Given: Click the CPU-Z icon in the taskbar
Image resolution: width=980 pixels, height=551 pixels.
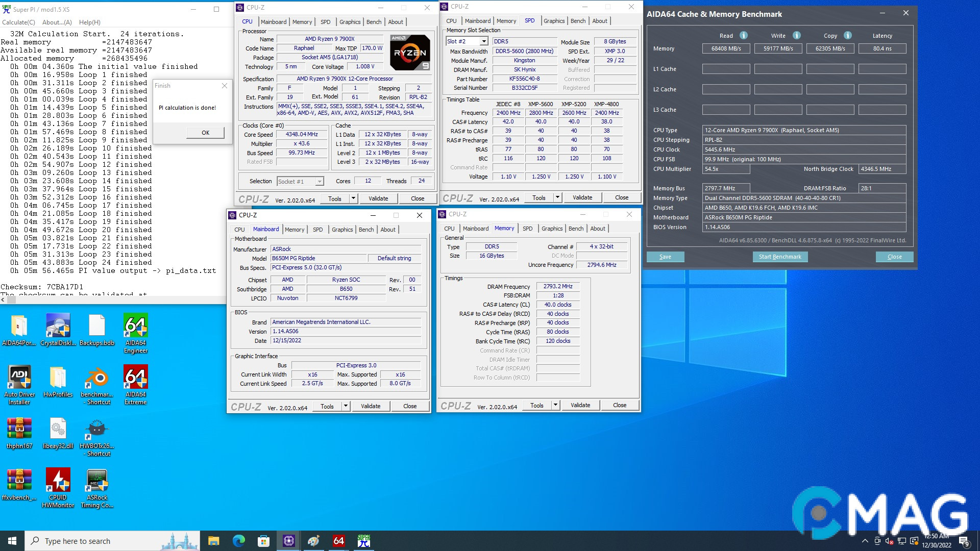Looking at the screenshot, I should click(x=288, y=540).
